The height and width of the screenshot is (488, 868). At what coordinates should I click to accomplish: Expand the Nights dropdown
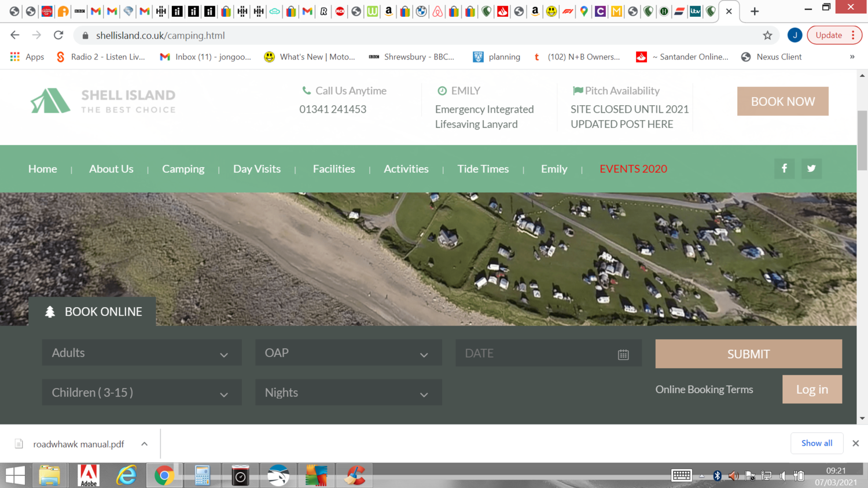click(348, 393)
